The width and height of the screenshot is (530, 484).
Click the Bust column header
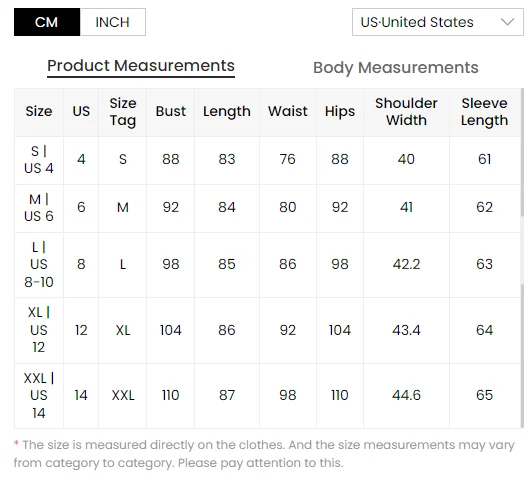point(171,111)
